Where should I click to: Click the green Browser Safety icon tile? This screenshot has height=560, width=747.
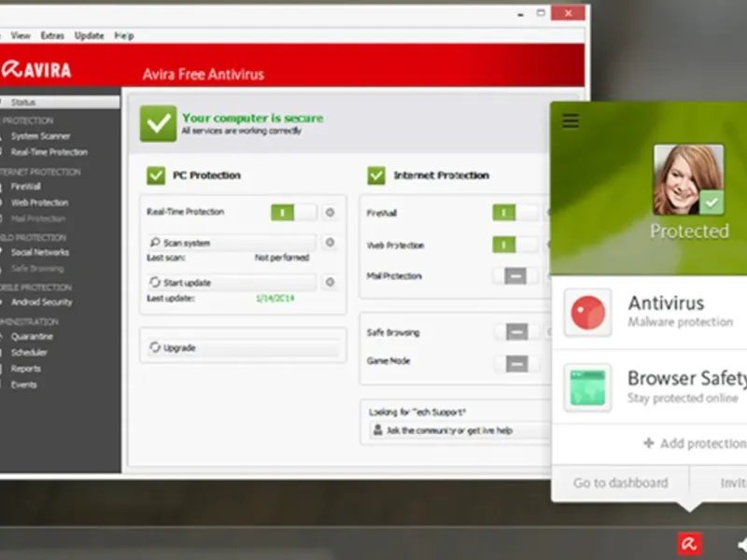pos(588,387)
